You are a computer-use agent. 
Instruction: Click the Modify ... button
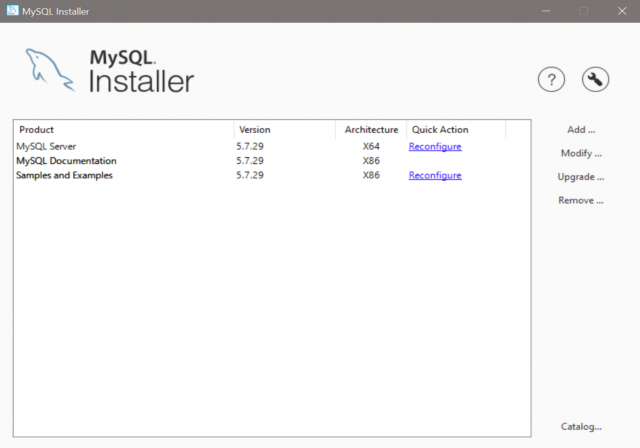pyautogui.click(x=581, y=153)
